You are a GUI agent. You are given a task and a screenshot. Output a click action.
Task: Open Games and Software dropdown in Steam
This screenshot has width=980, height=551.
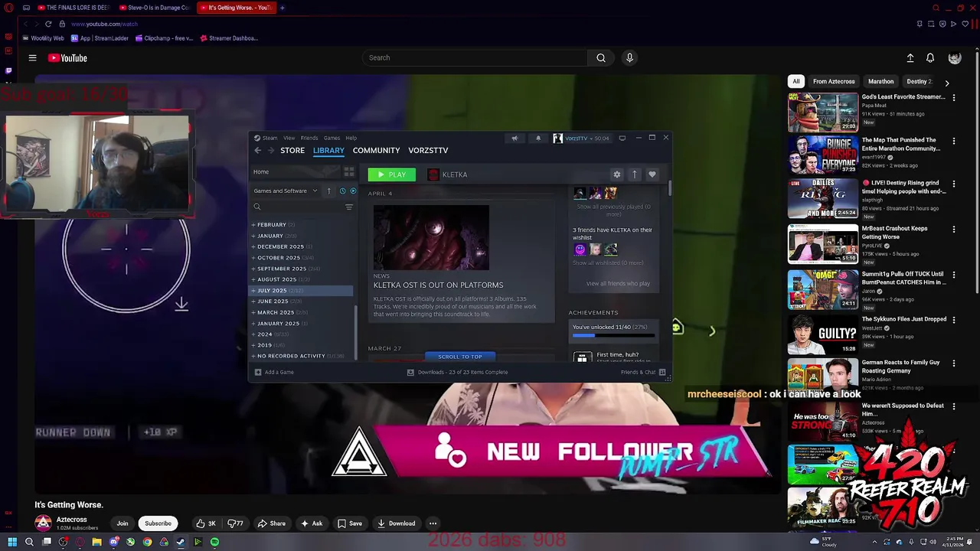286,191
